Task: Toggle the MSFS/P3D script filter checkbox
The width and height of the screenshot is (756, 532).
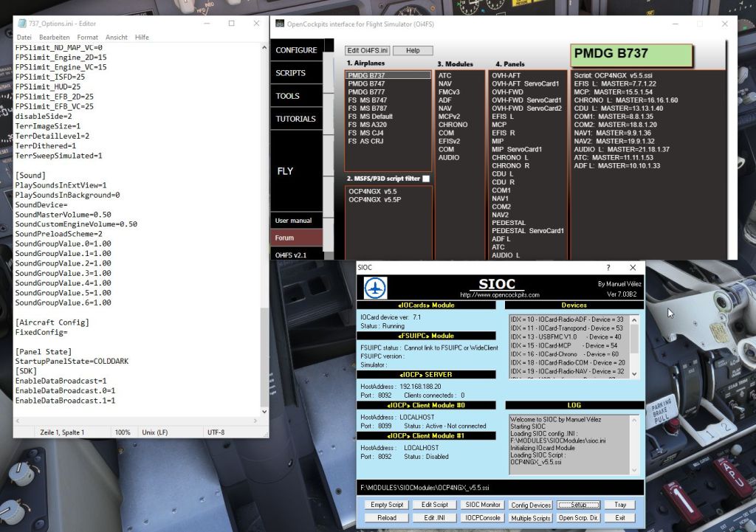Action: click(425, 179)
